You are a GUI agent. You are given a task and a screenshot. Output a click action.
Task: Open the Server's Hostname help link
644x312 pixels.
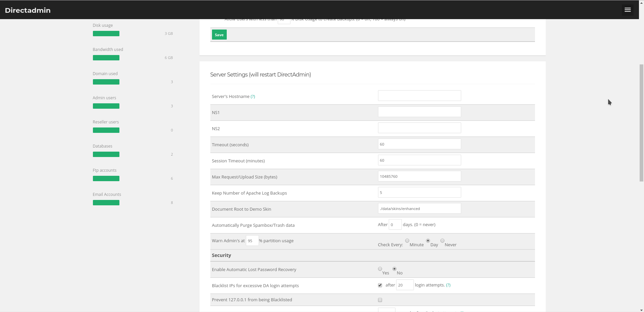pos(253,97)
